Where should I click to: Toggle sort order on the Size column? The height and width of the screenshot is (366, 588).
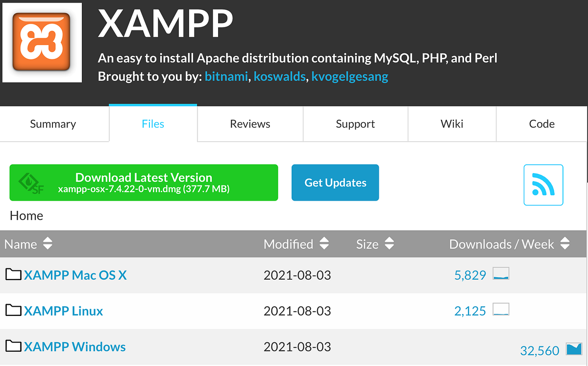(x=389, y=244)
